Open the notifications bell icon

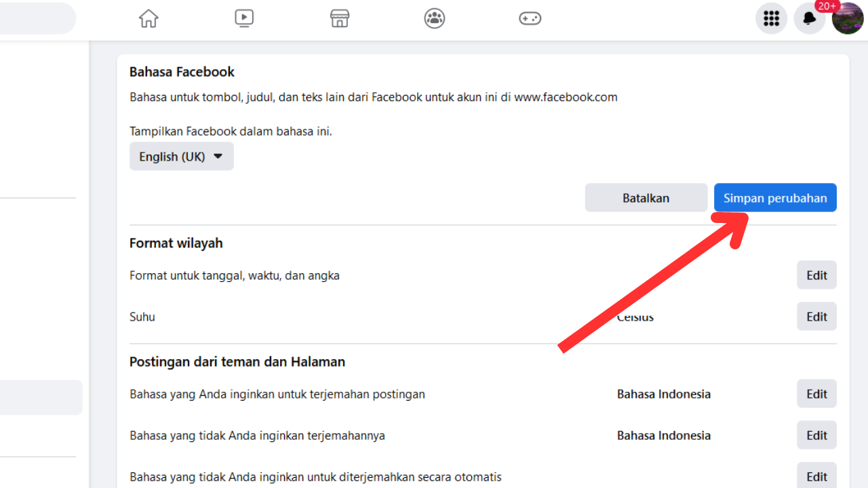pyautogui.click(x=810, y=18)
